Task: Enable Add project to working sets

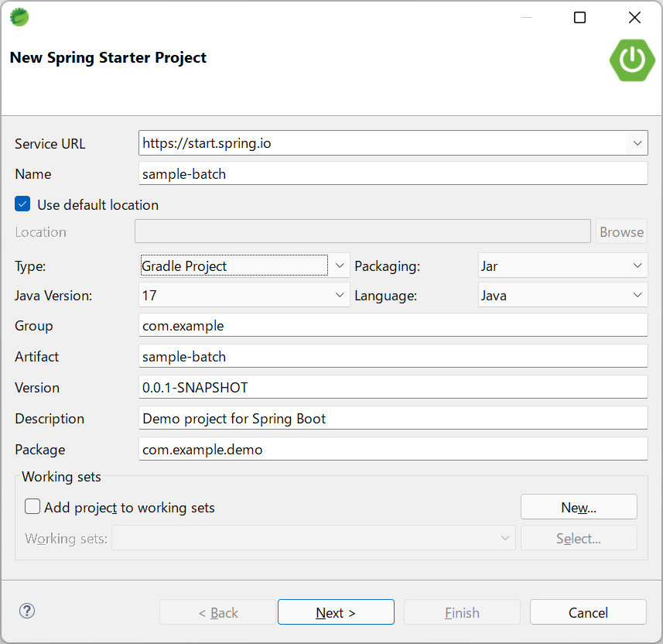Action: 32,506
